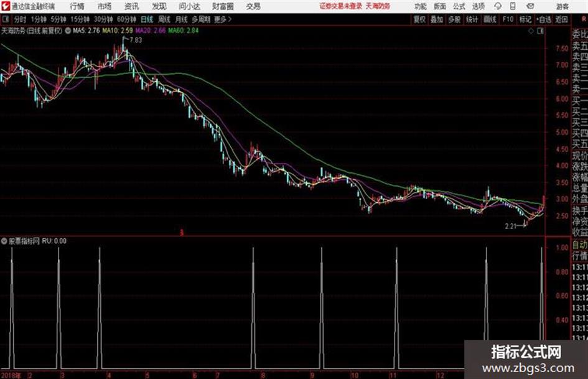Click the 画线 drawing tools button
This screenshot has width=588, height=379.
coord(490,19)
